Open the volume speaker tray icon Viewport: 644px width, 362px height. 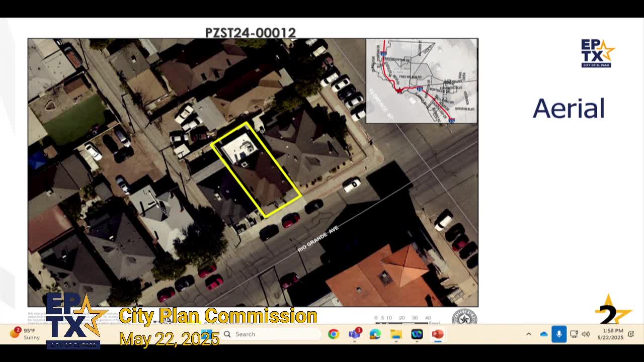(x=586, y=334)
